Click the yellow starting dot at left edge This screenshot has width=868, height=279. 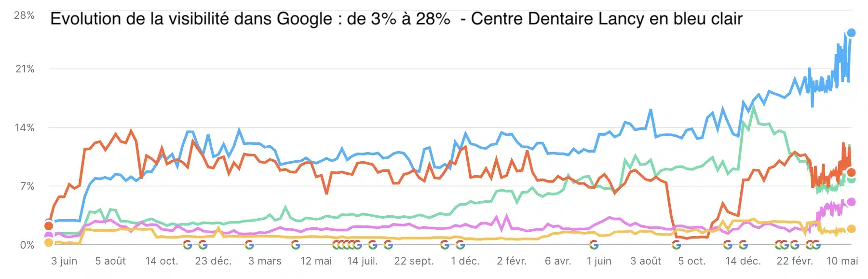(48, 242)
